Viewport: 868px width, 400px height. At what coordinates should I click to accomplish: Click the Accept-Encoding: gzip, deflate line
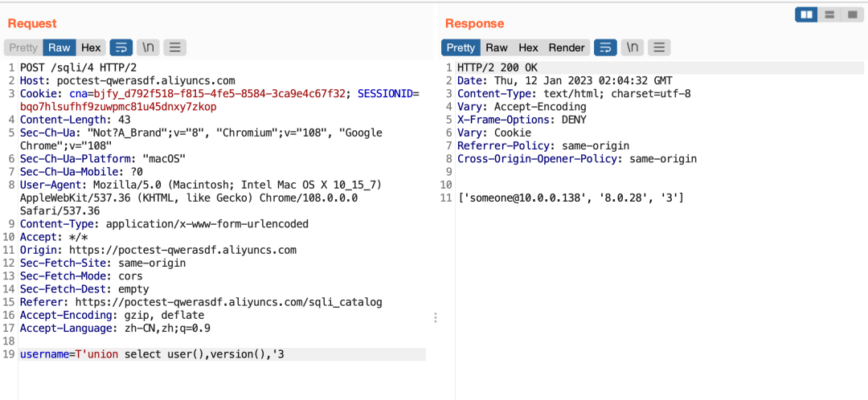pos(112,315)
